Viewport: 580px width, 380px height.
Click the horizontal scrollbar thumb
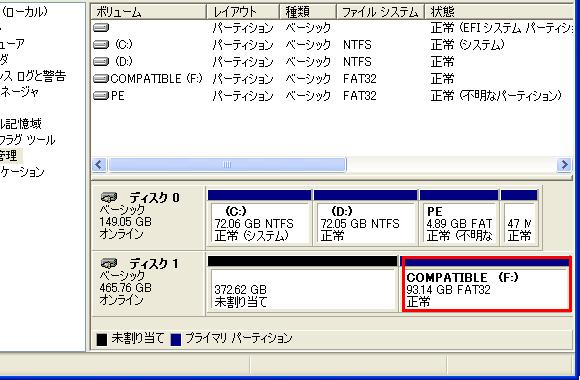(227, 165)
